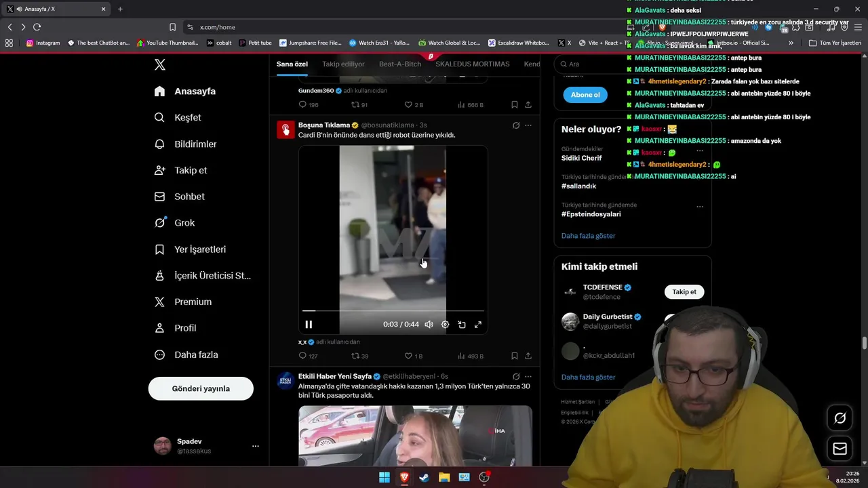Enter video fullscreen mode
The height and width of the screenshot is (488, 868).
pos(478,325)
